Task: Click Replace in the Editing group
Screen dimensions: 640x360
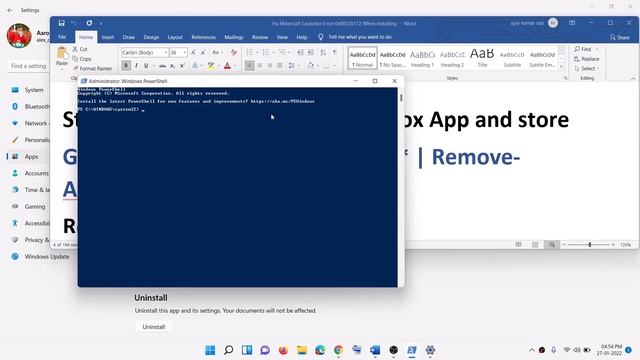Action: (587, 59)
